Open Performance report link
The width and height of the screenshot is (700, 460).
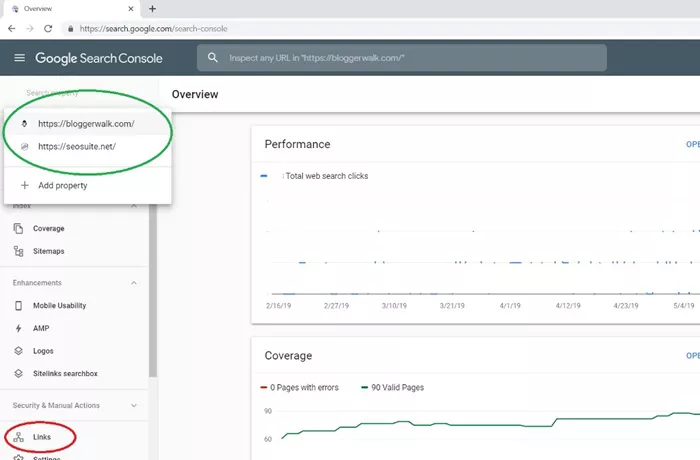693,144
